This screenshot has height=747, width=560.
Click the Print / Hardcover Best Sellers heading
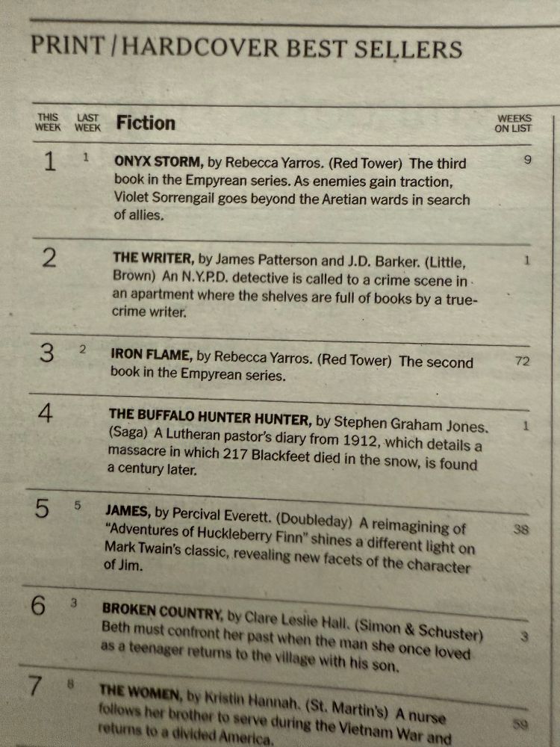[246, 47]
